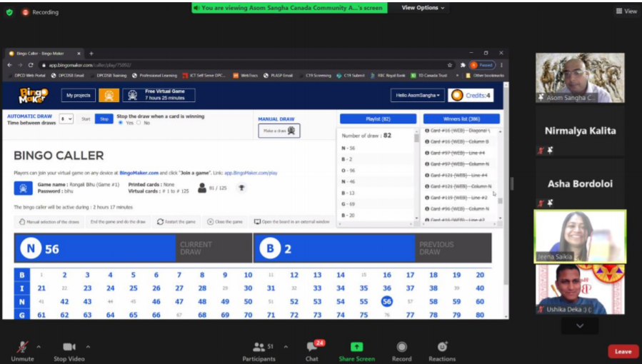This screenshot has width=642, height=364.
Task: Click the Nirmalya Kalita participant tile
Action: coord(580,131)
